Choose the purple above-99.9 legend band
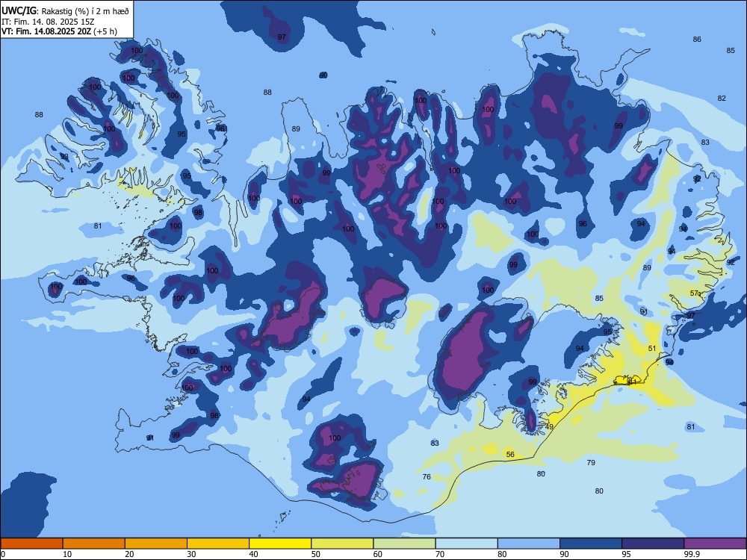The height and width of the screenshot is (560, 747). [715, 544]
